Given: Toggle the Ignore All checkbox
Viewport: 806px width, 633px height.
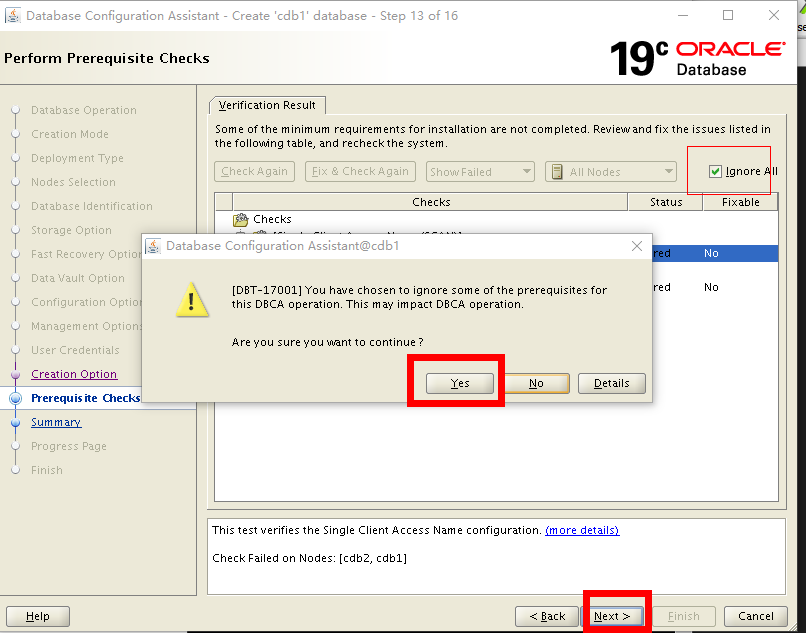Looking at the screenshot, I should point(715,171).
